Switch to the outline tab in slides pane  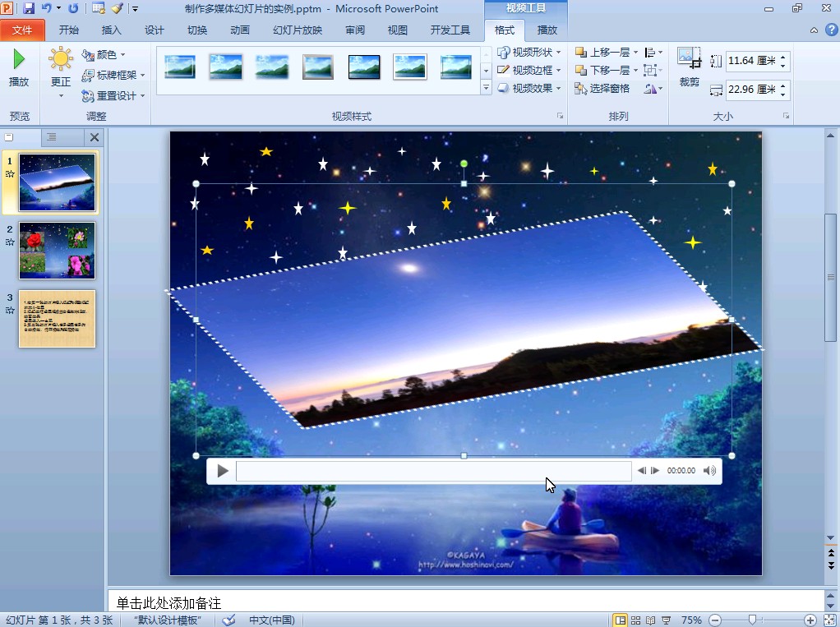click(x=51, y=137)
